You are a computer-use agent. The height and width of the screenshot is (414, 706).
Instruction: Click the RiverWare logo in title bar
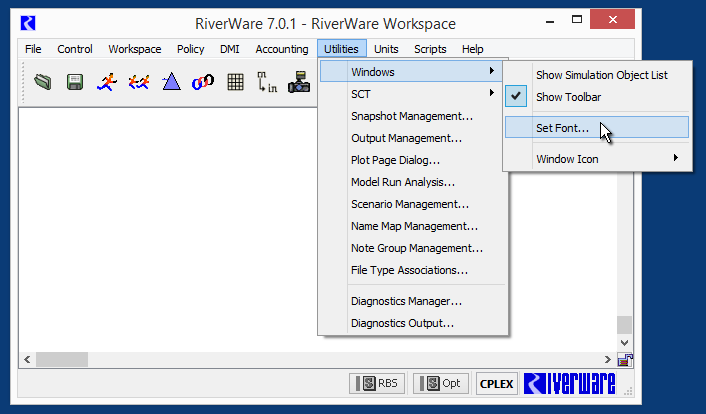pyautogui.click(x=28, y=23)
